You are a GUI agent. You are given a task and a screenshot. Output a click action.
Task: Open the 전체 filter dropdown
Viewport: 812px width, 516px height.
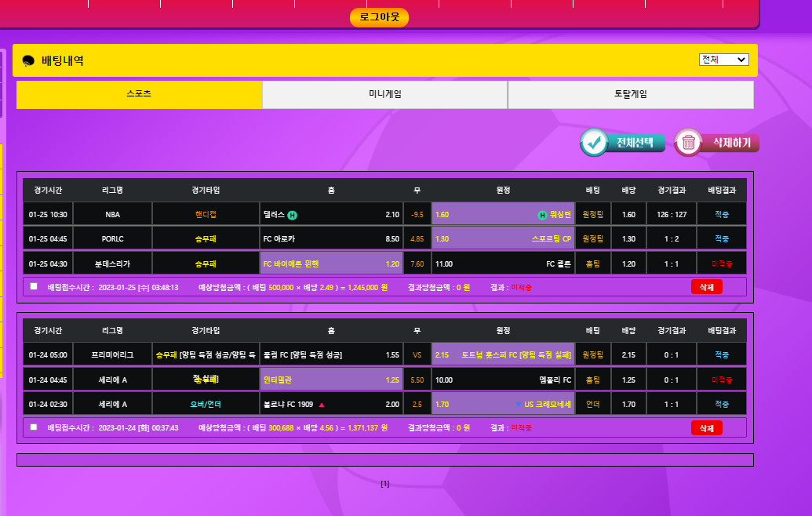tap(723, 60)
